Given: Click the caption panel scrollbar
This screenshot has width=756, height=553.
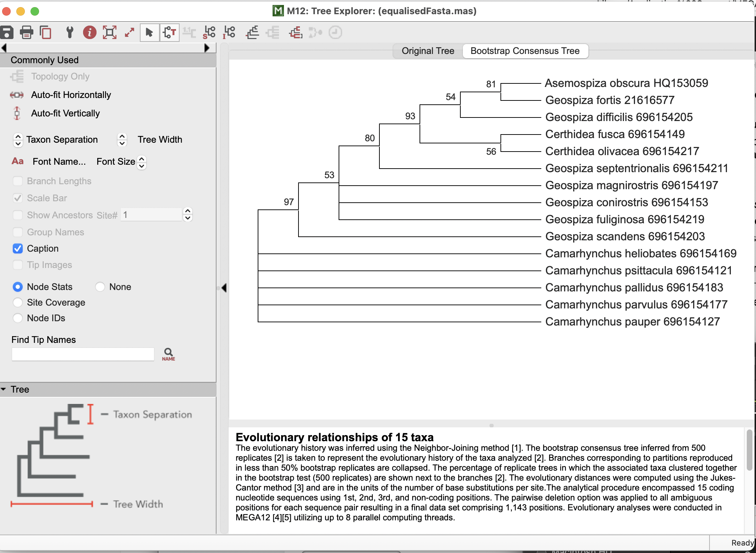Looking at the screenshot, I should tap(749, 450).
